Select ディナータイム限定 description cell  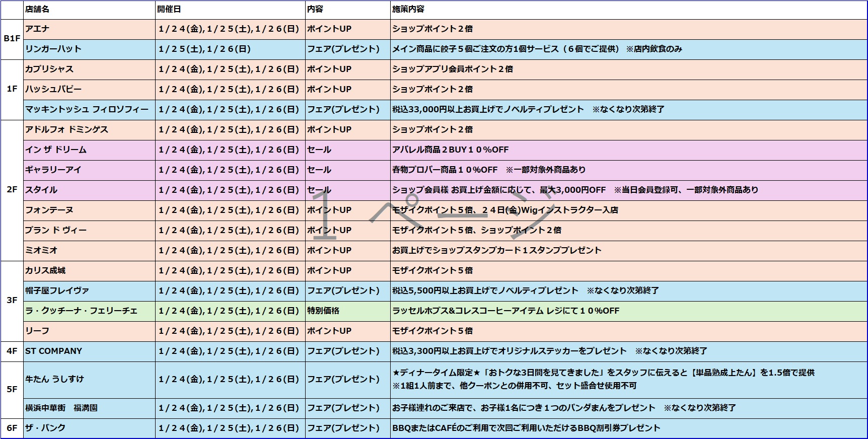coord(628,380)
